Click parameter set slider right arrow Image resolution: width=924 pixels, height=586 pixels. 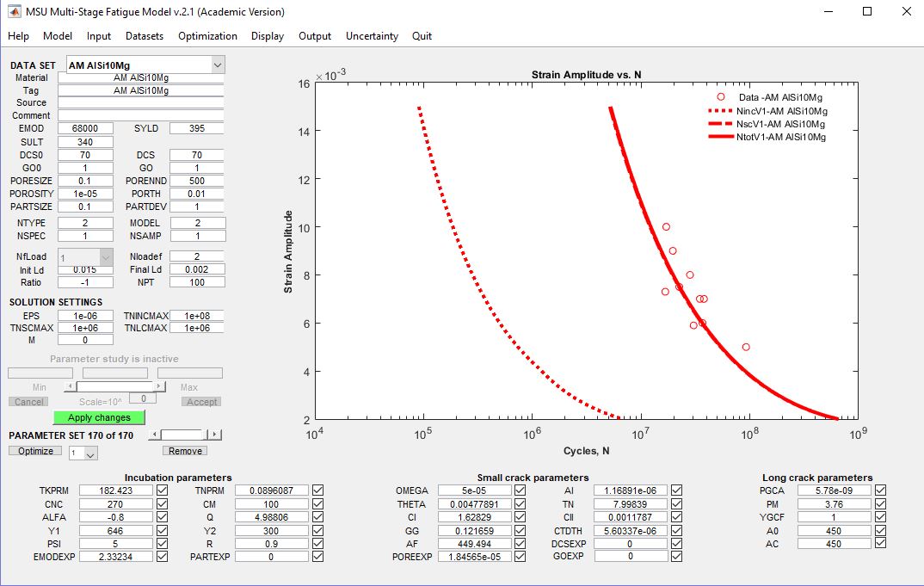click(x=215, y=435)
